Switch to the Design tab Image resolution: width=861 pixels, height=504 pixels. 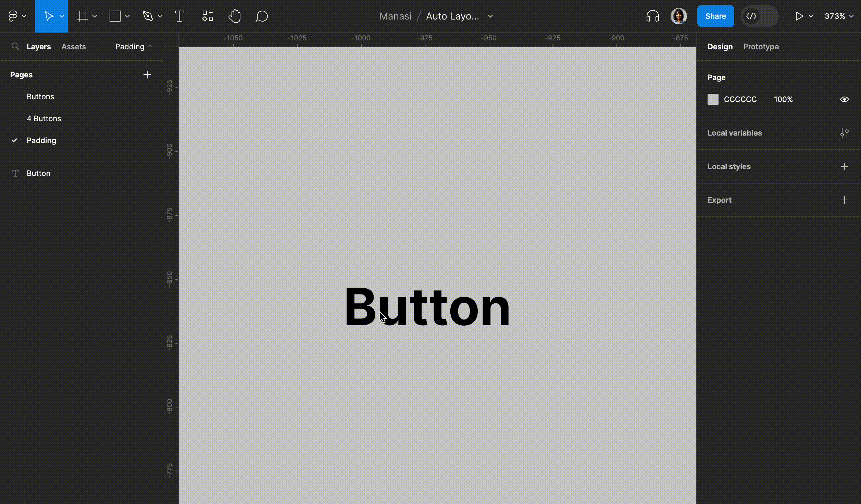(x=720, y=47)
